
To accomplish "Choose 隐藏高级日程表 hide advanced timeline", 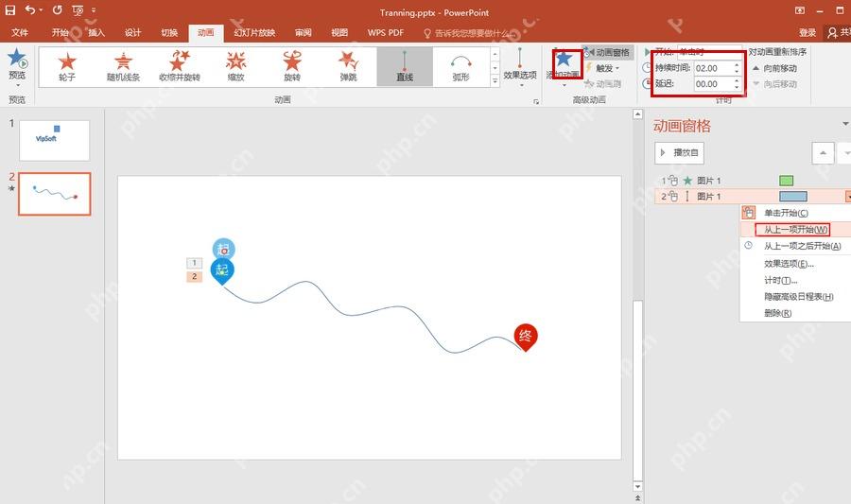I will 798,297.
